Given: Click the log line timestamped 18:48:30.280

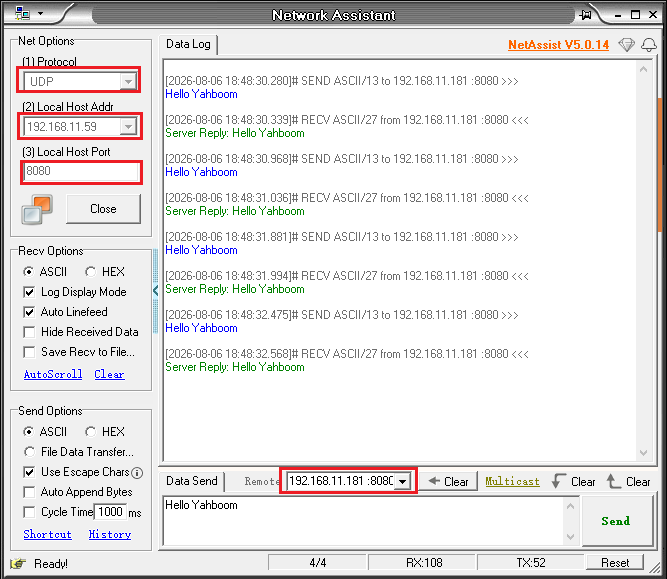Looking at the screenshot, I should pos(342,81).
